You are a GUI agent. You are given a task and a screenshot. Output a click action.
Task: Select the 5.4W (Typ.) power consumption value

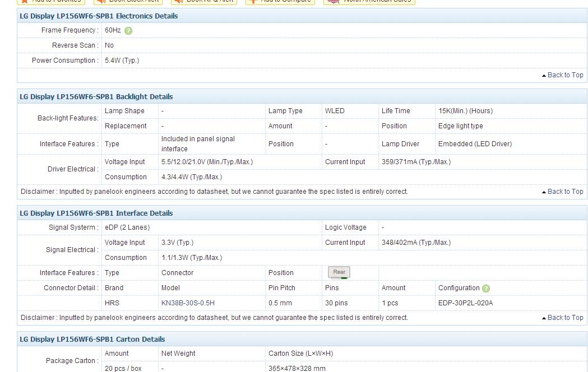122,61
